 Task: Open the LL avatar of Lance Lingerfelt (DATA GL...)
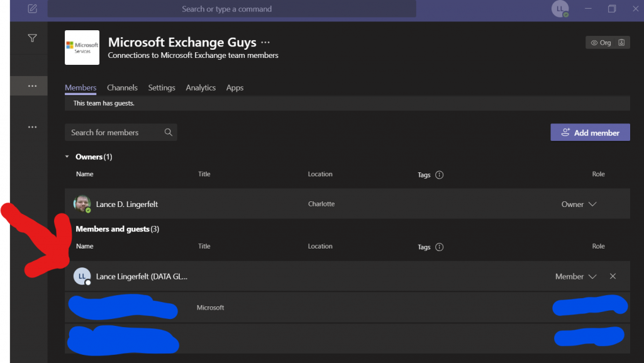pyautogui.click(x=82, y=276)
